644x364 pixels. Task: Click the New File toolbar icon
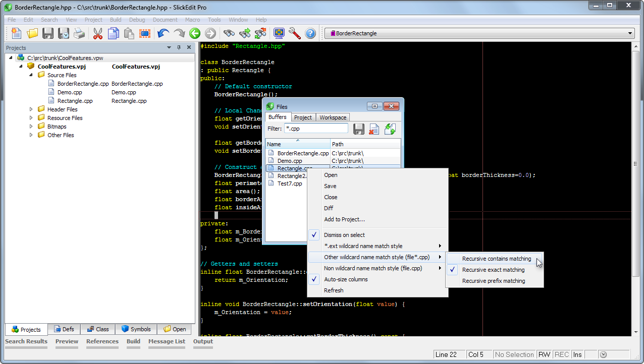click(17, 33)
